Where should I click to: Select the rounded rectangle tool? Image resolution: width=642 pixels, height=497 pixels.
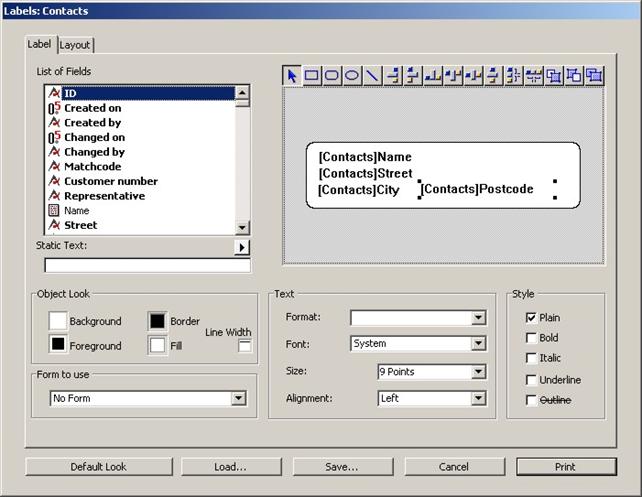pyautogui.click(x=332, y=75)
